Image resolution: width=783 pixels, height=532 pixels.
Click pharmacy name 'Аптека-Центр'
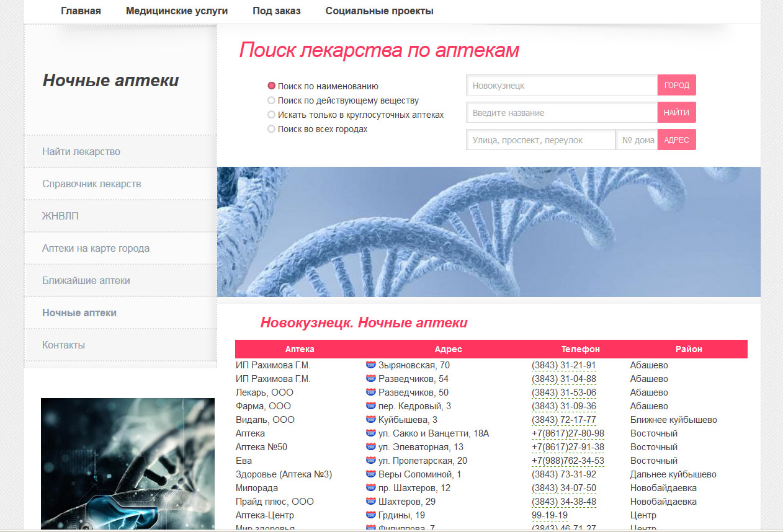pos(265,515)
